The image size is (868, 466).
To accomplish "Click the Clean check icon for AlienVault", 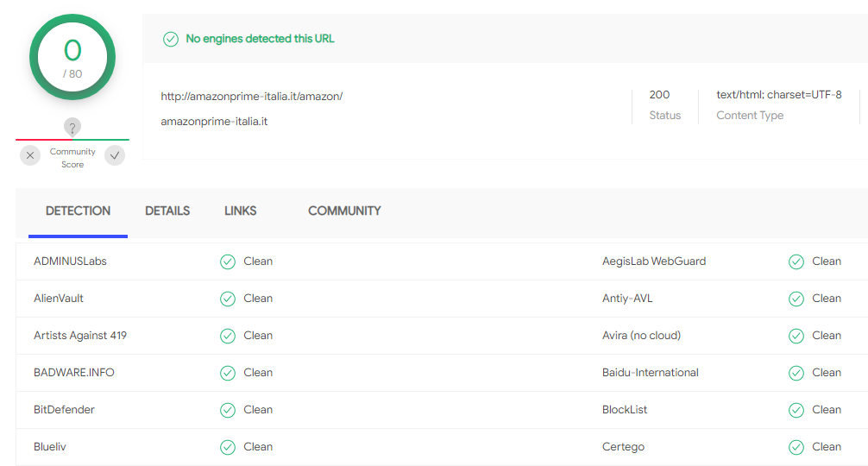I will pos(228,299).
